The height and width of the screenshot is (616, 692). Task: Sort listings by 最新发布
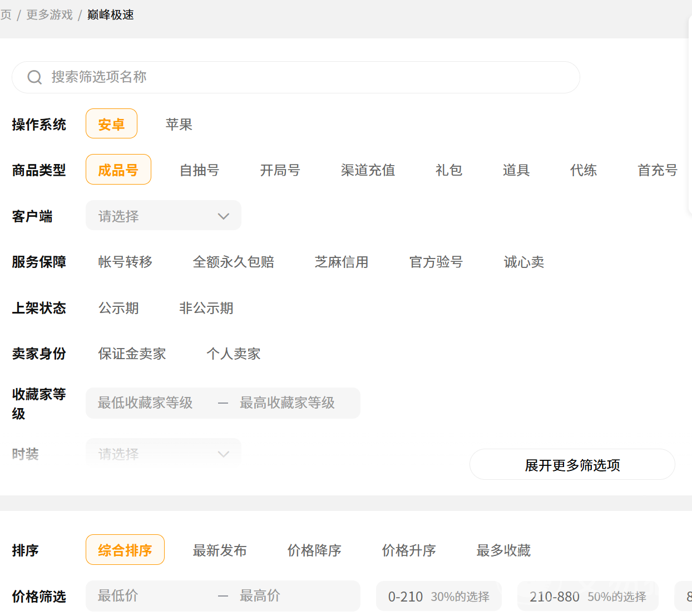tap(220, 550)
